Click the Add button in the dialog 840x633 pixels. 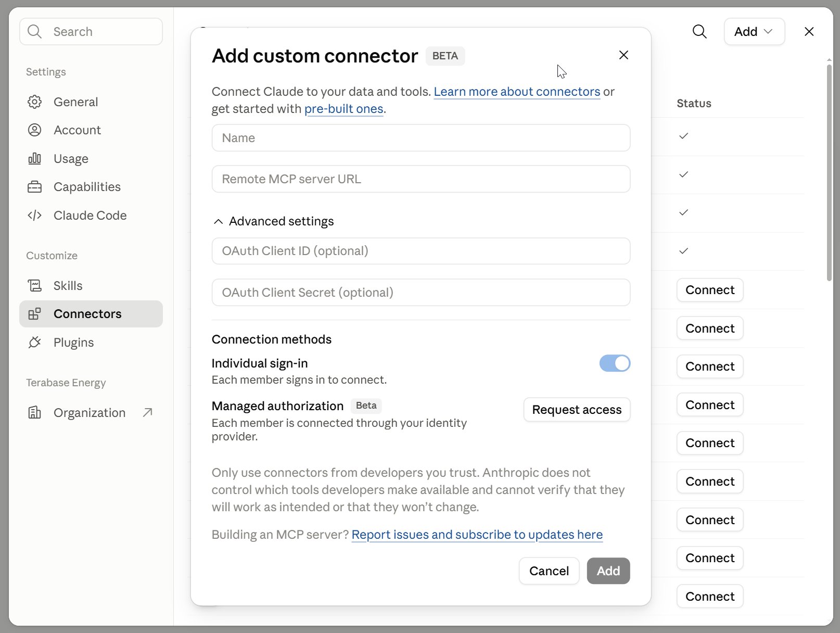pos(608,571)
